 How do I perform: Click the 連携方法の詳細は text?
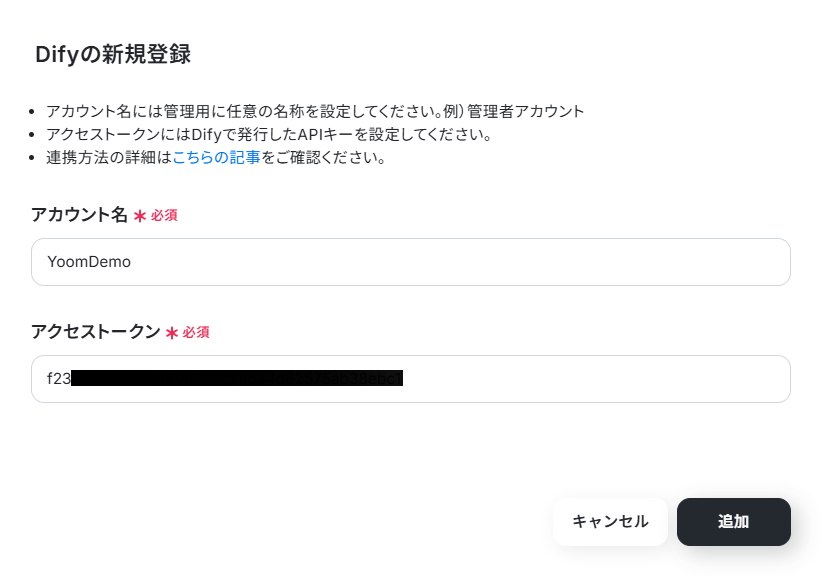[109, 157]
